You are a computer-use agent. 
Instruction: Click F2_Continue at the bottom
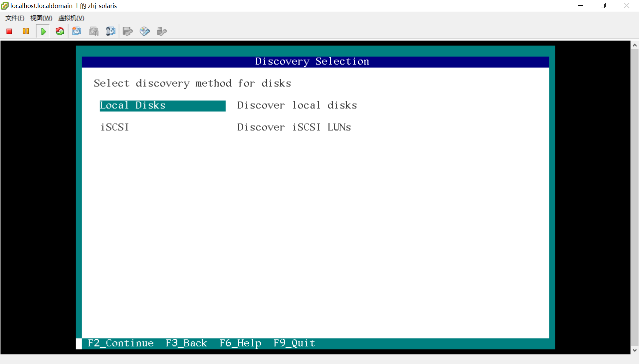(120, 343)
